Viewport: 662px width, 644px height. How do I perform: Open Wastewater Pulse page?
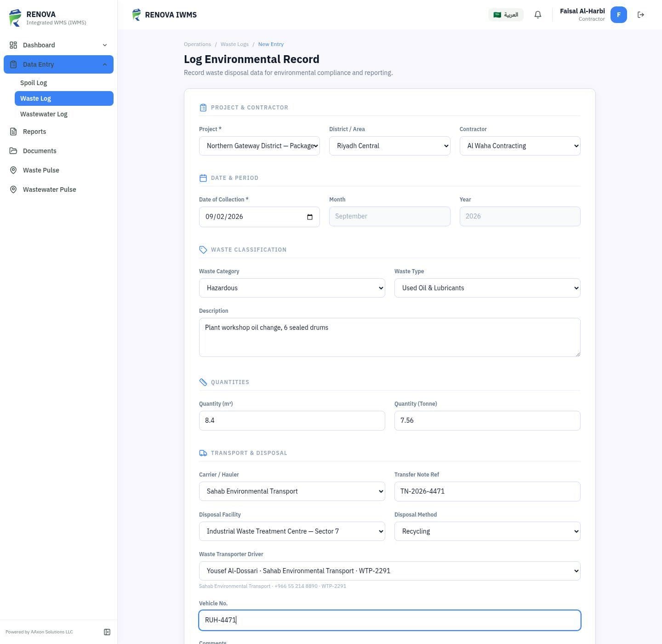coord(58,190)
